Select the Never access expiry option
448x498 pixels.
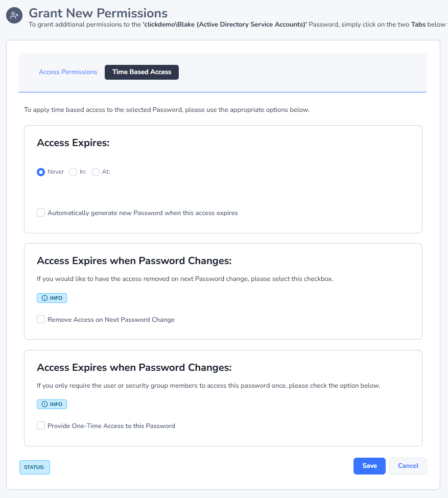point(41,172)
